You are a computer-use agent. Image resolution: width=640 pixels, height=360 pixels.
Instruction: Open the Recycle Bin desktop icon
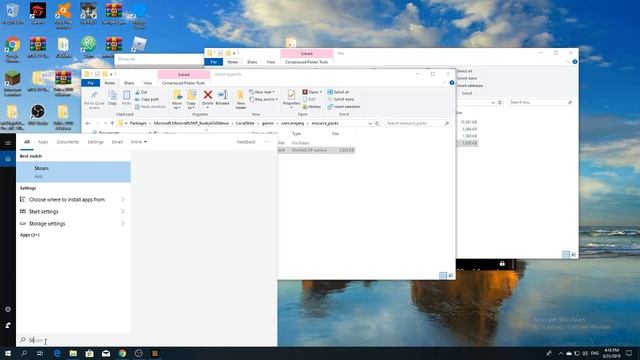[13, 14]
